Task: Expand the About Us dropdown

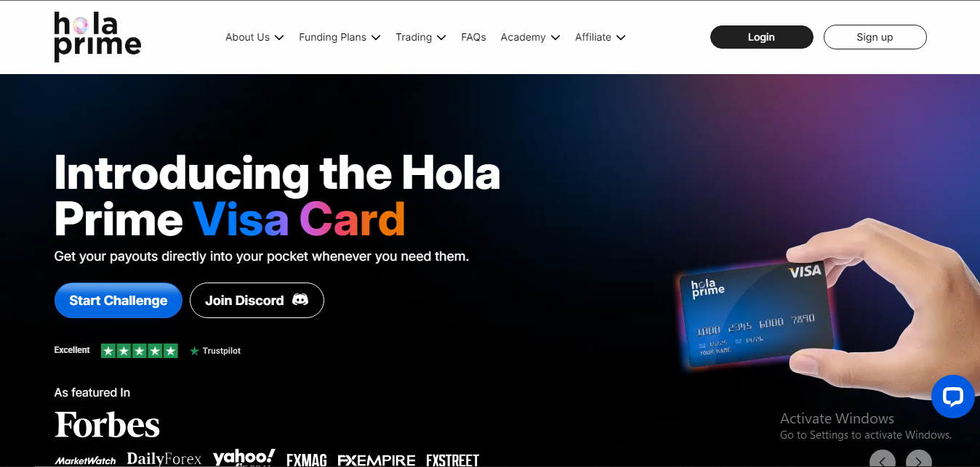Action: (x=254, y=37)
